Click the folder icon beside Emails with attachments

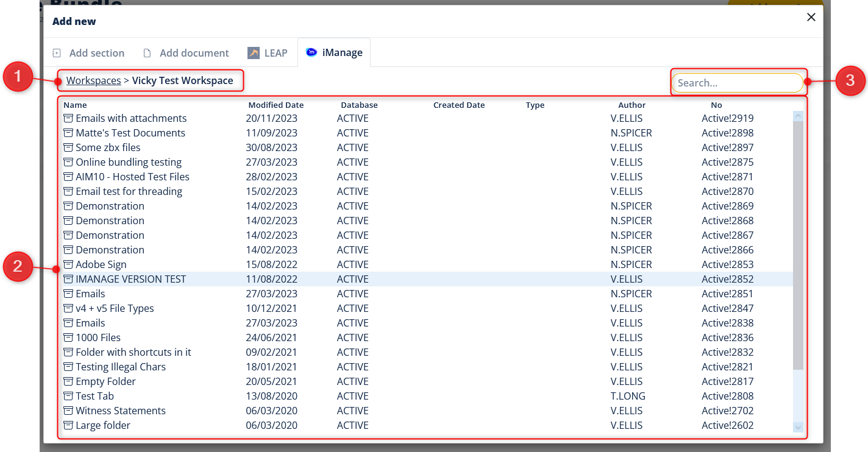68,118
